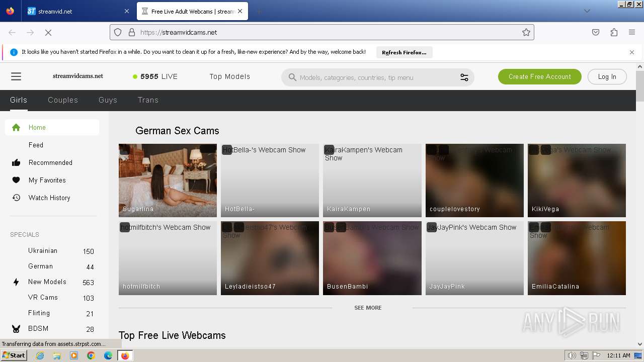Viewport: 644px width, 362px height.
Task: Open Top Models page
Action: [230, 76]
